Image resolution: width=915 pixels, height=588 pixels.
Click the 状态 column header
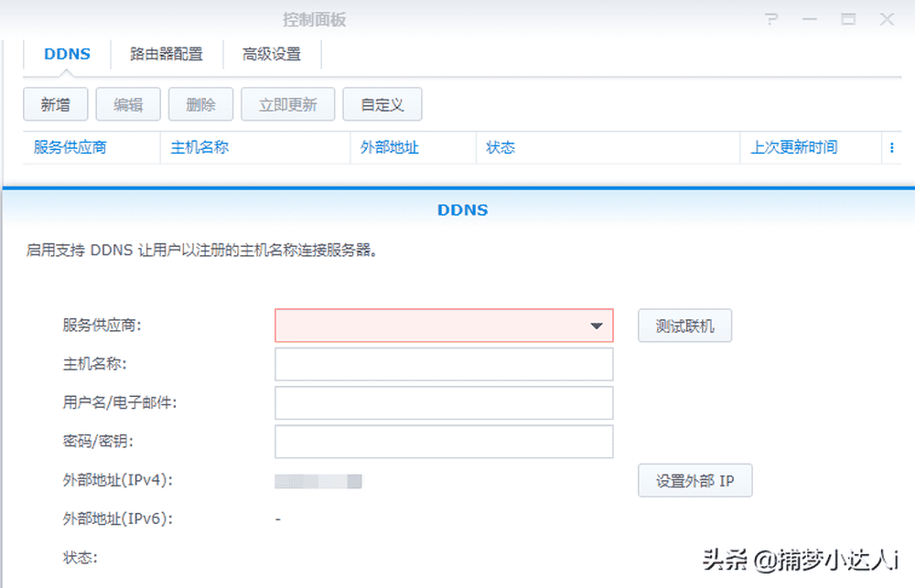click(501, 147)
